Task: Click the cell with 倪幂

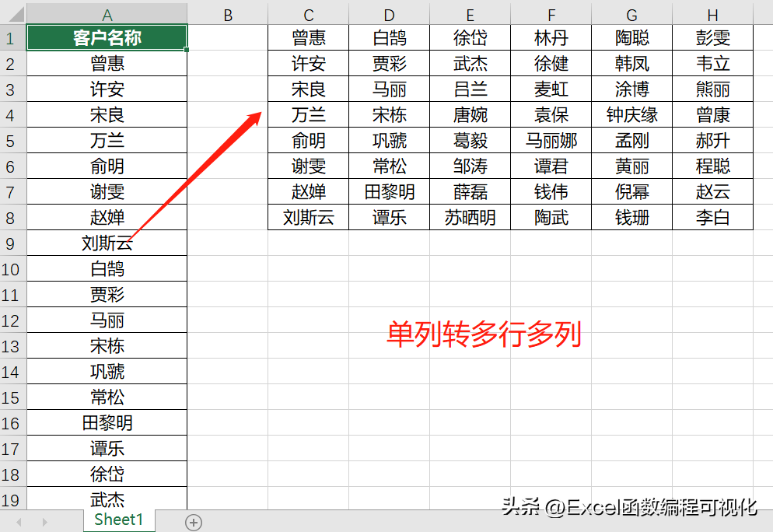Action: point(632,192)
